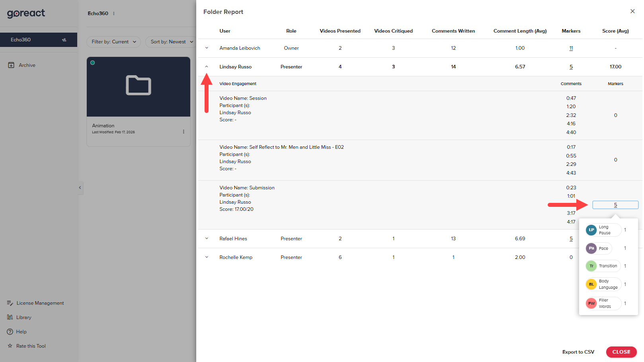Expand Amanda Leibovich's row details
The width and height of the screenshot is (644, 362).
tap(207, 48)
